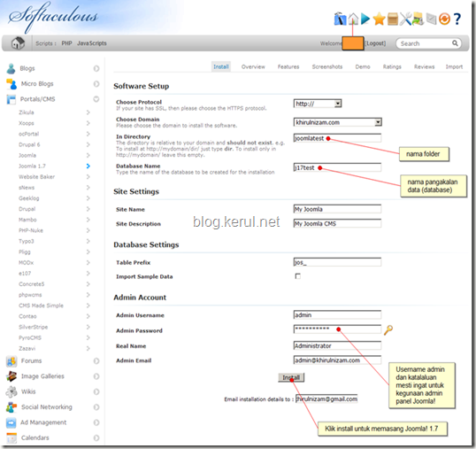
Task: Open CMS Made Simple in sidebar
Action: point(41,306)
